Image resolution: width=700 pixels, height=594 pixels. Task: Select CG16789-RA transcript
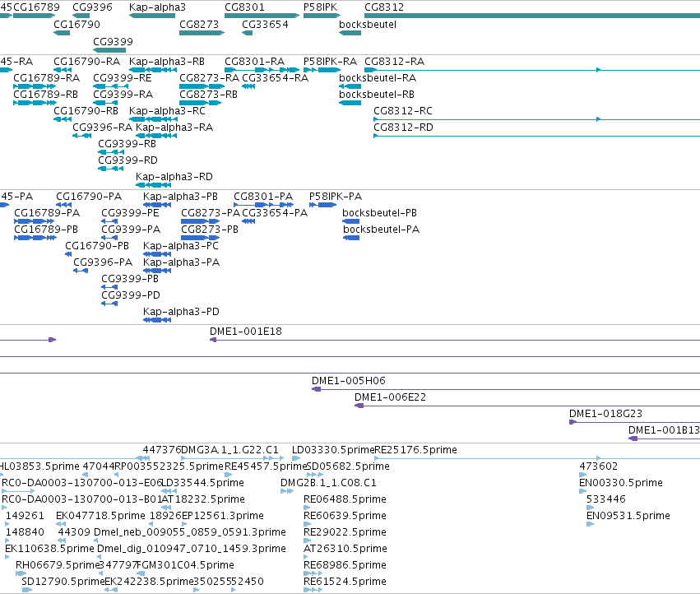pos(35,86)
